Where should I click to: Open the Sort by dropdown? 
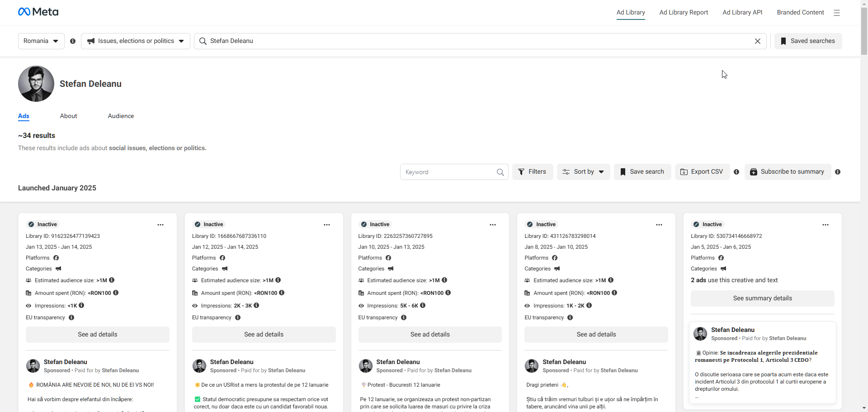click(583, 172)
